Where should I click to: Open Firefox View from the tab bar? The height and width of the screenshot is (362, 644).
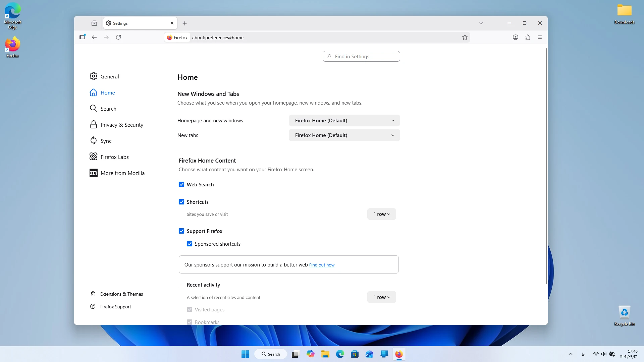tap(94, 23)
